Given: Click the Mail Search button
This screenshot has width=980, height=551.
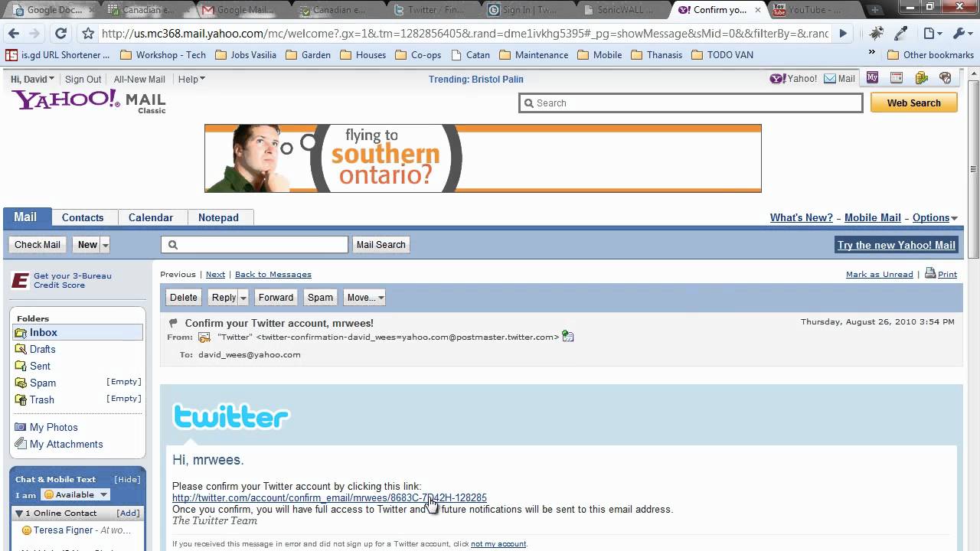Looking at the screenshot, I should pyautogui.click(x=381, y=245).
